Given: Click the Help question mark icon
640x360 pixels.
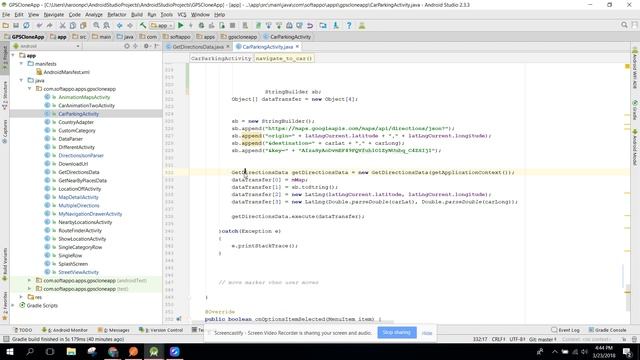Looking at the screenshot, I should (349, 25).
